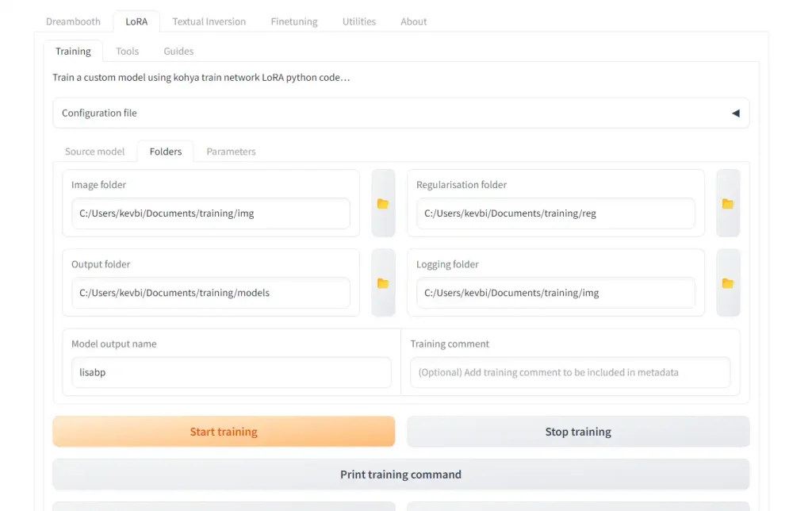Pick Logging folder using folder icon

[x=727, y=283]
